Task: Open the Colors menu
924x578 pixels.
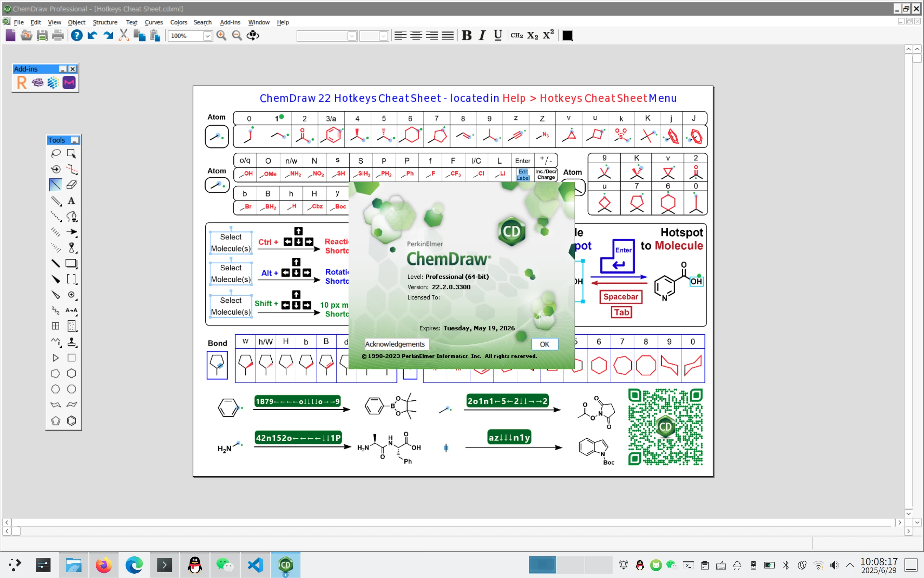Action: point(178,22)
